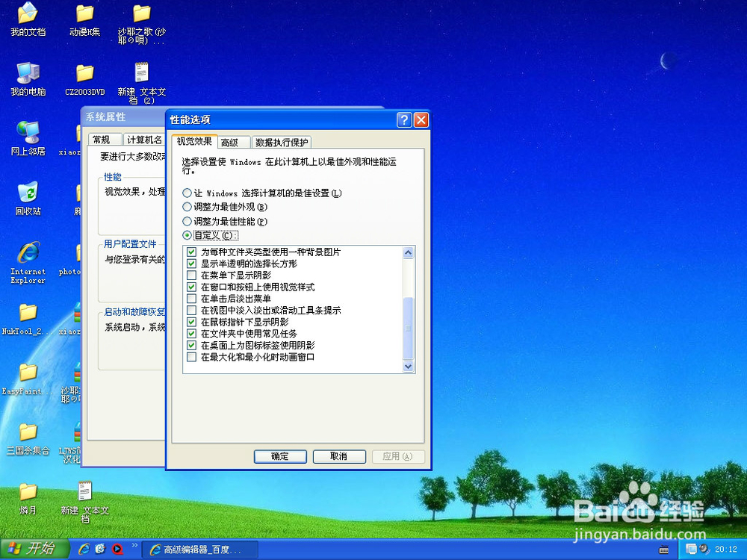Select the 计算机名 tab in 系统属性
747x560 pixels.
pos(143,139)
